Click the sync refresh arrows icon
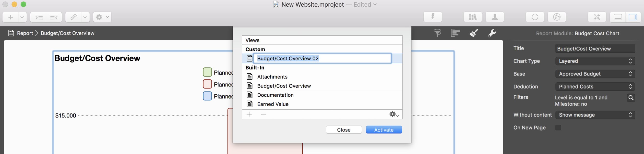 pyautogui.click(x=535, y=17)
